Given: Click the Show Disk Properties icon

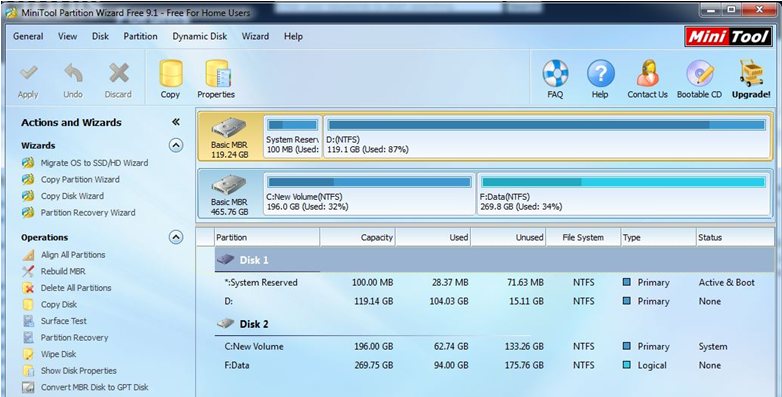Looking at the screenshot, I should (x=28, y=371).
